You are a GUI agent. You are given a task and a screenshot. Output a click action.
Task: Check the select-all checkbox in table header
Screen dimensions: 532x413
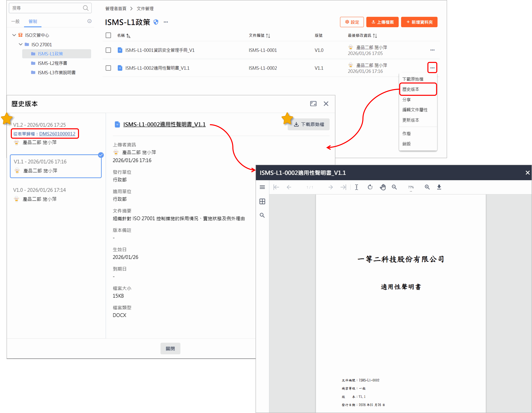click(108, 35)
